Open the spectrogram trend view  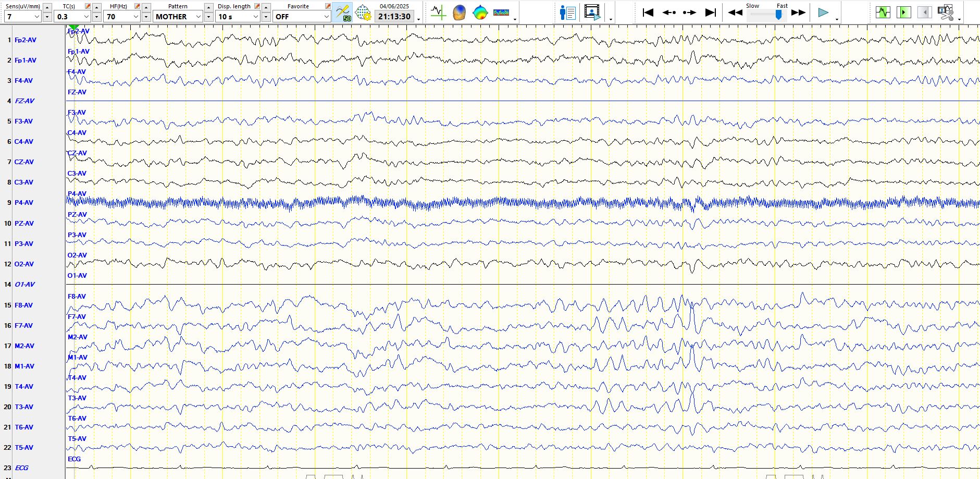point(501,13)
